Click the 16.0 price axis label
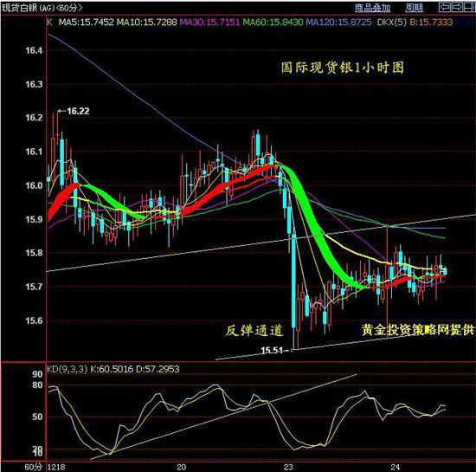 point(34,185)
